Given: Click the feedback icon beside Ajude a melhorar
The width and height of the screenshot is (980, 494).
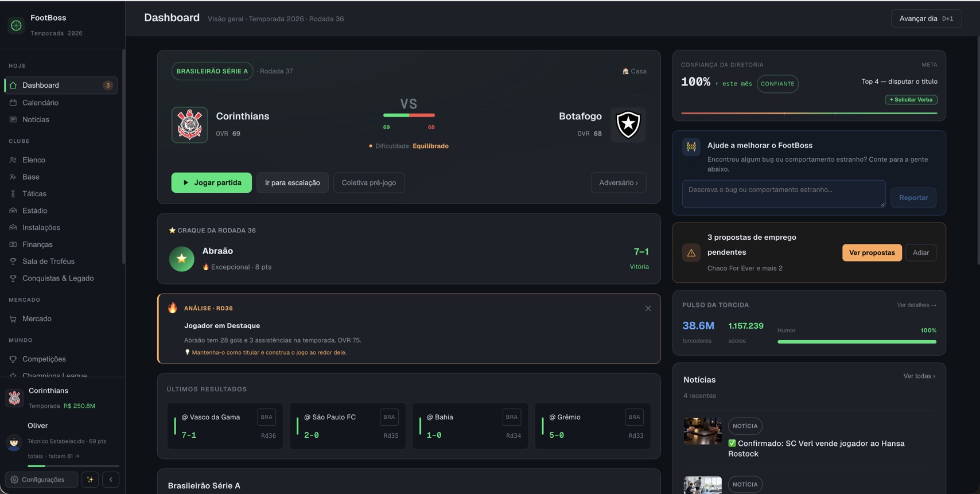Looking at the screenshot, I should click(691, 147).
